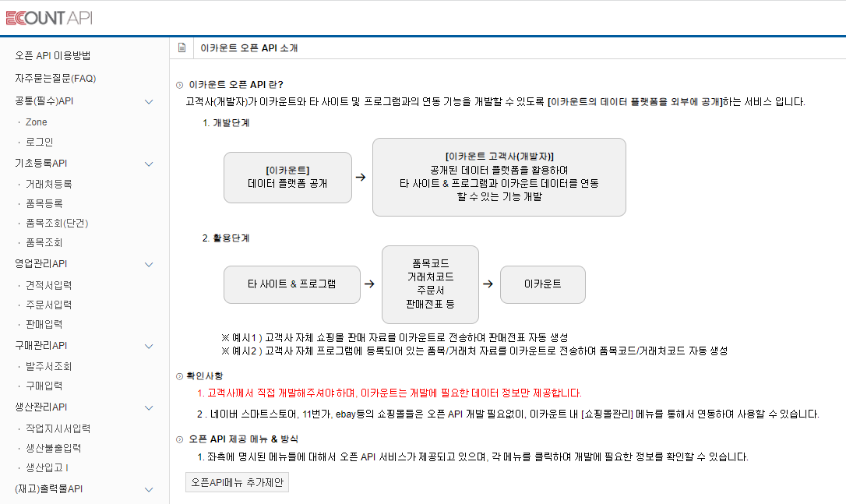
Task: Open the 로그인 API item
Action: pos(40,142)
